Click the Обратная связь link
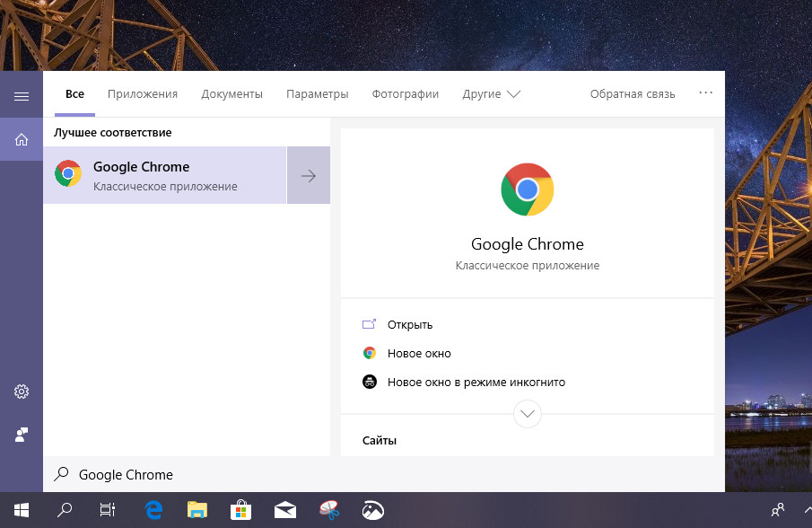Screen dimensions: 812x528 click(x=633, y=94)
